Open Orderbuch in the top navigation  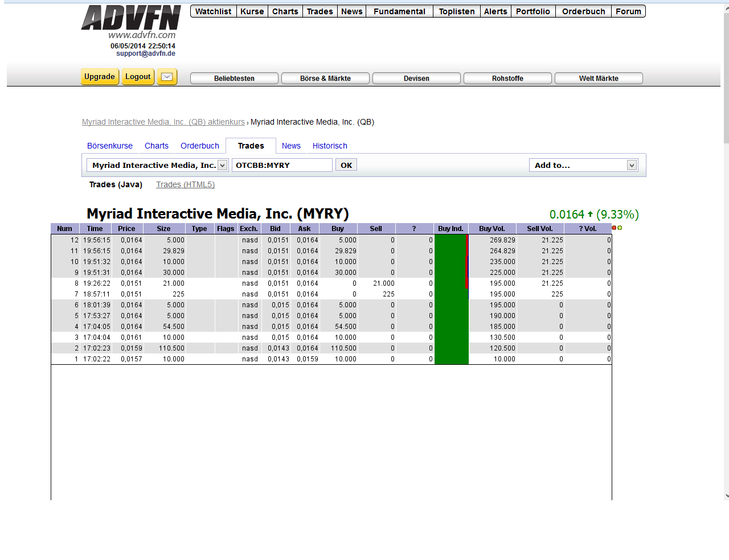click(x=584, y=11)
